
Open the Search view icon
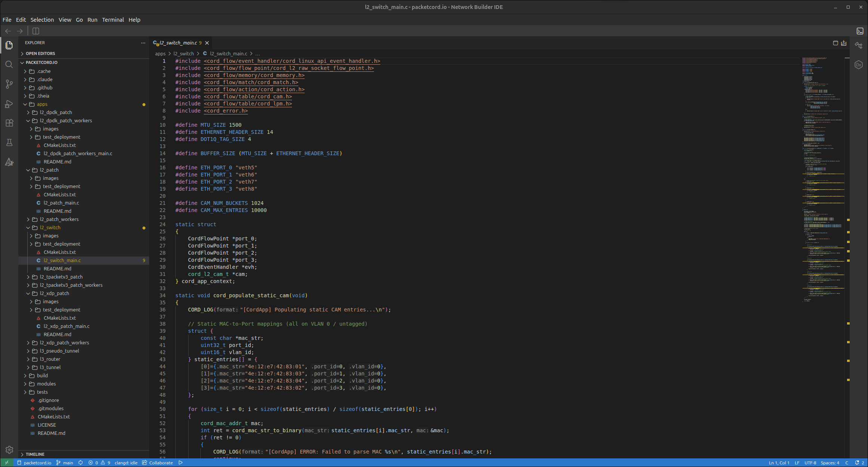pos(9,65)
